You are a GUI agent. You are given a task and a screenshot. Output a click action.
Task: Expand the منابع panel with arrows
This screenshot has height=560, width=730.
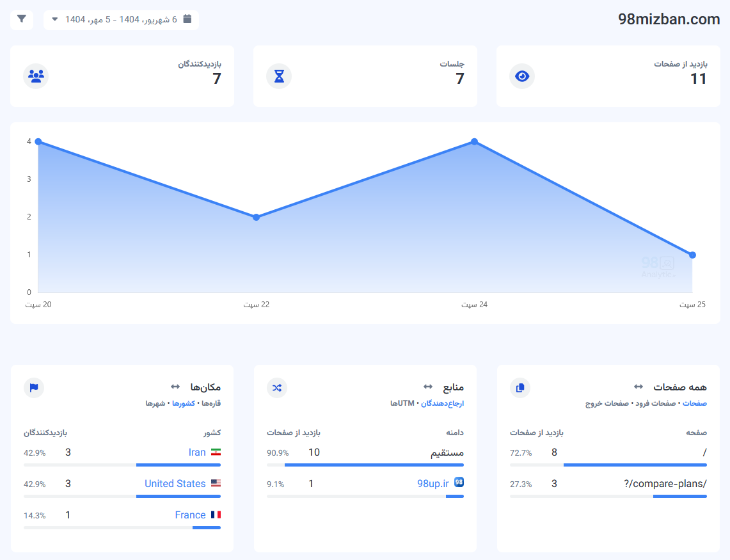coord(428,387)
